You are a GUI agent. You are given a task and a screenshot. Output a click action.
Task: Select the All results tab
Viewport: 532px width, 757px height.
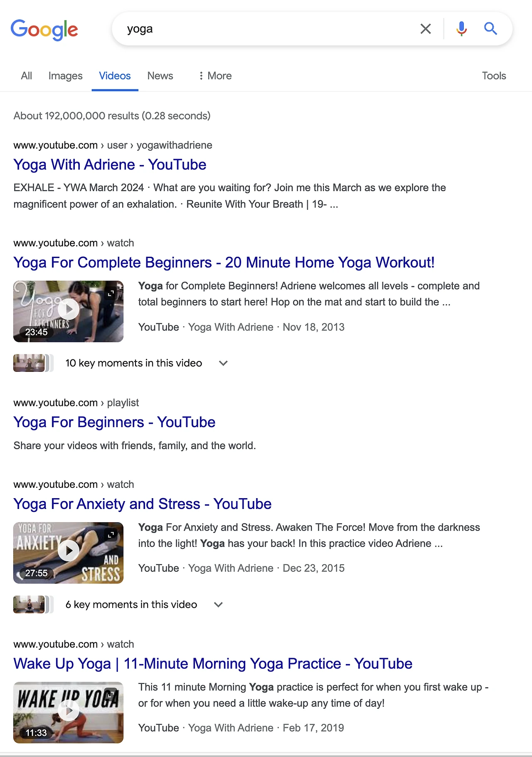tap(27, 76)
